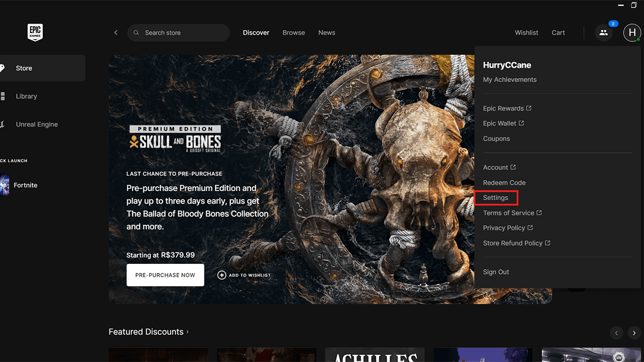Click Sign Out in account menu
644x362 pixels.
pos(496,272)
